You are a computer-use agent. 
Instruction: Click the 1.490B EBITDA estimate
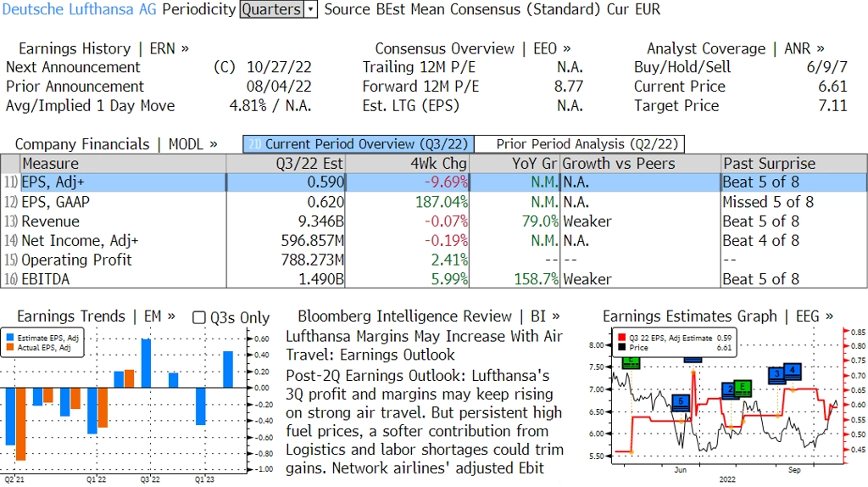tap(321, 278)
